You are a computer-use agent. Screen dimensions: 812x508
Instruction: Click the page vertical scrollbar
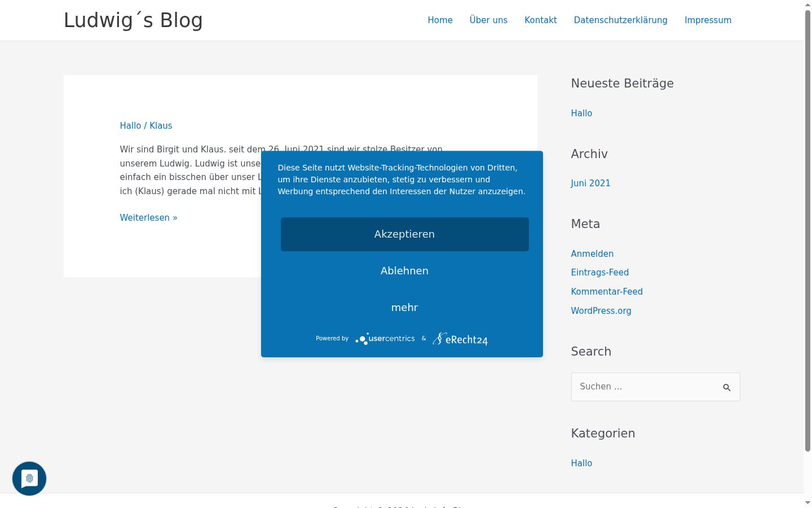coord(807,230)
